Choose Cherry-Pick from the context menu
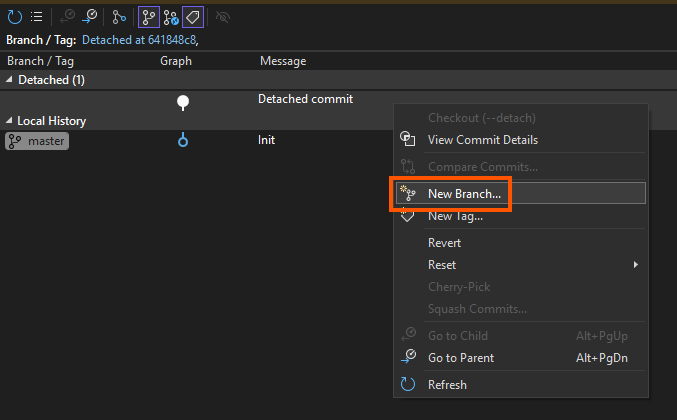Viewport: 677px width, 420px height. tap(521, 287)
